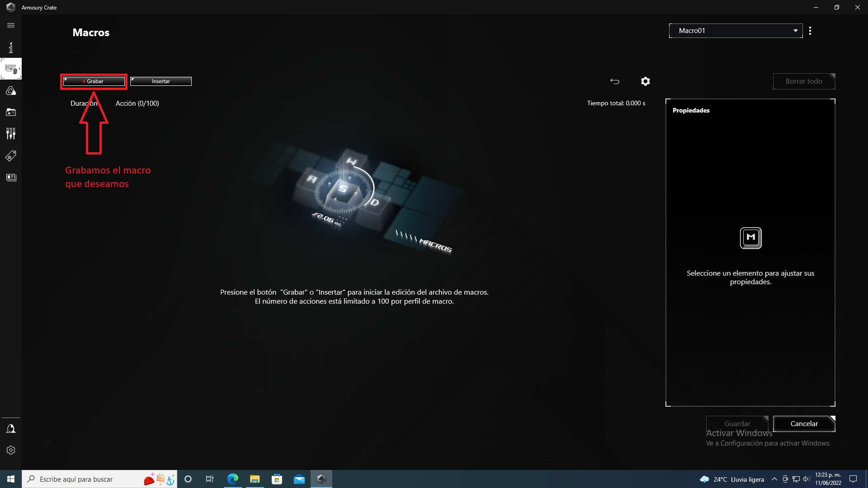Open Featured deals tag icon
868x488 pixels.
coord(11,156)
